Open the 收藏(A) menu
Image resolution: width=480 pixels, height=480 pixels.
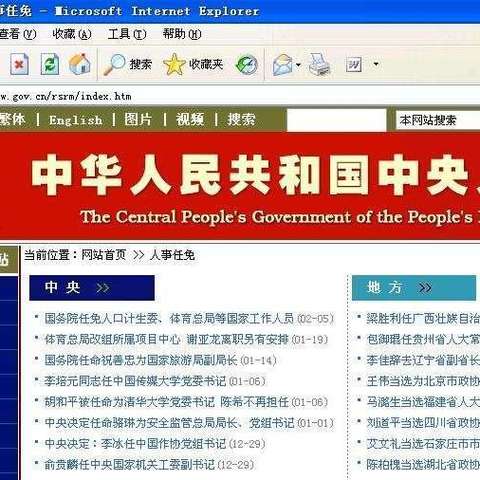click(x=72, y=34)
